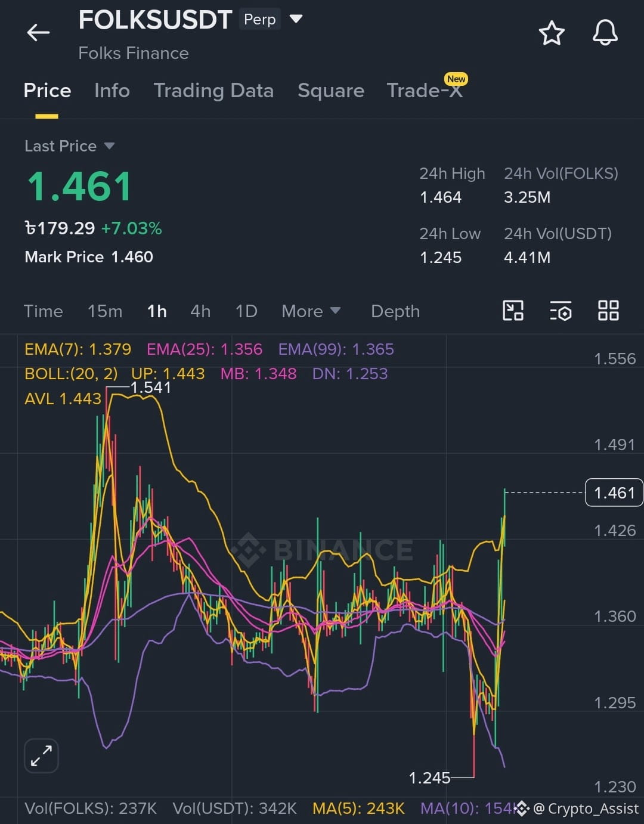Open the FOLKSUSDT pair selector dropdown arrow
The image size is (644, 824).
coord(296,19)
